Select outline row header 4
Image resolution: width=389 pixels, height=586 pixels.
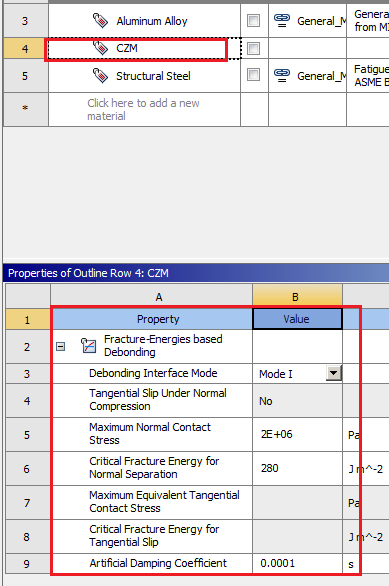(25, 49)
